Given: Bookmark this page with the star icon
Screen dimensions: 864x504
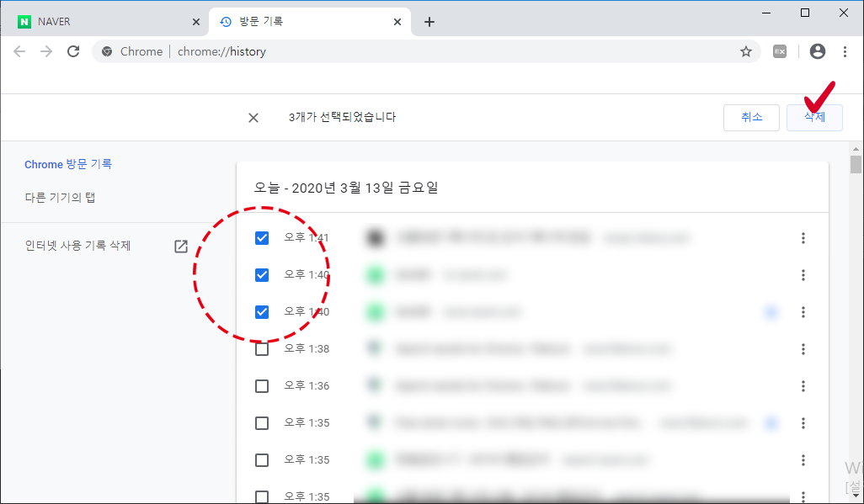Looking at the screenshot, I should coord(745,52).
